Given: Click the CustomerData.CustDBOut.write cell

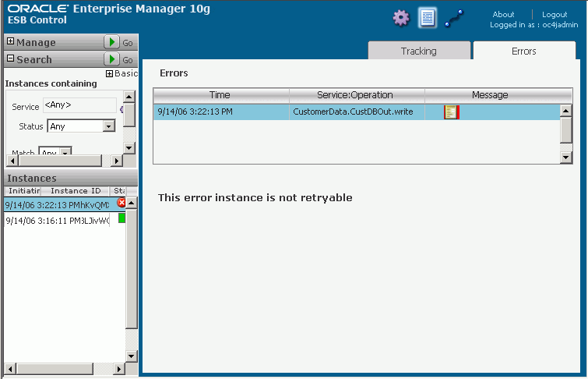Looking at the screenshot, I should click(357, 112).
